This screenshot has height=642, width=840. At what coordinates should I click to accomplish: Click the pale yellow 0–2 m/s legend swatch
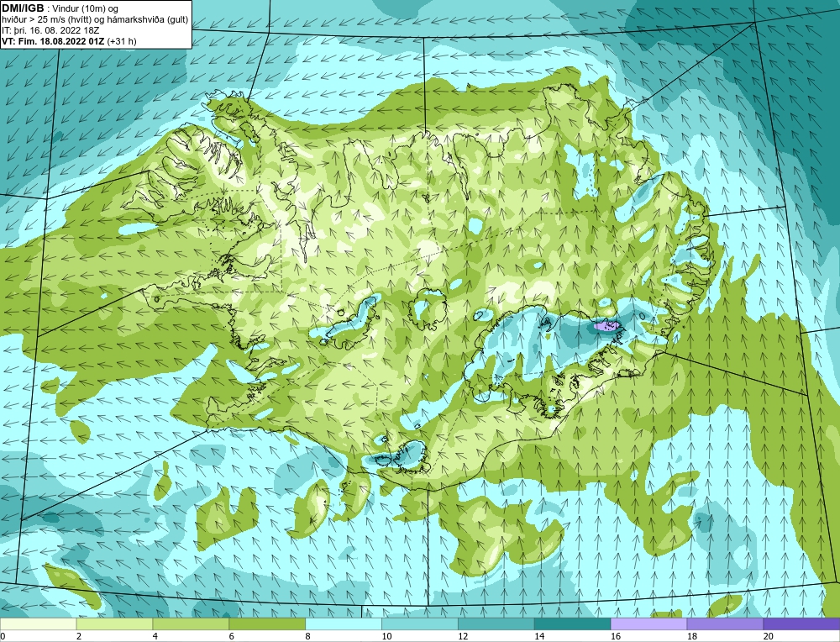tap(38, 624)
